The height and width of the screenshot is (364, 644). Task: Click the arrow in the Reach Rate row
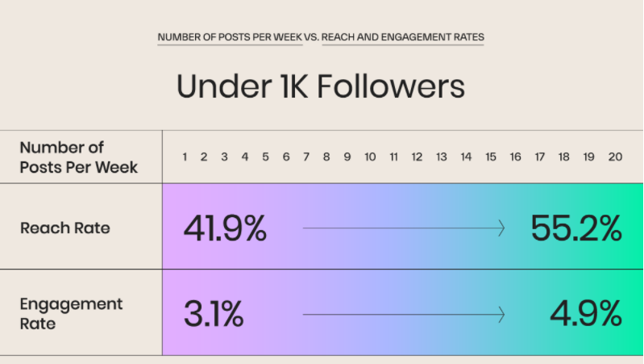[404, 229]
